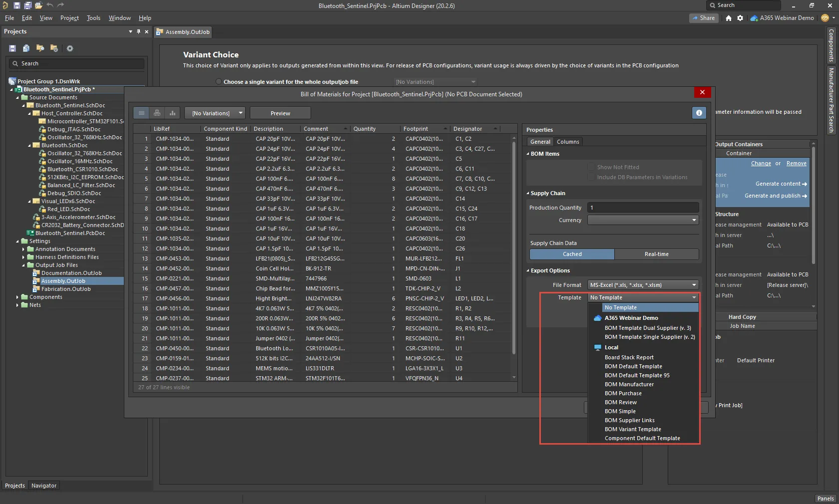Click the bar chart view icon
The height and width of the screenshot is (504, 839).
click(172, 113)
